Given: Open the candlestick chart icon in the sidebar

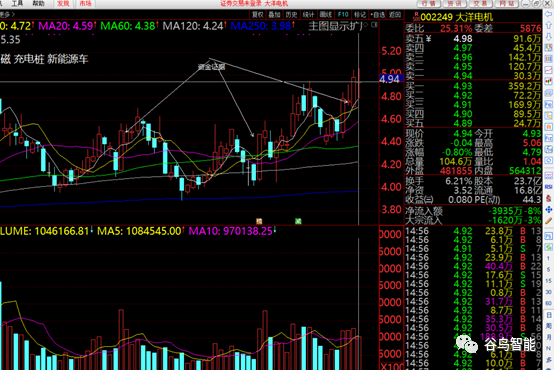Looking at the screenshot, I should (549, 82).
